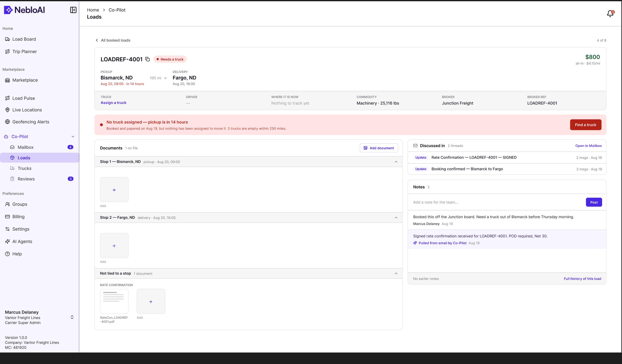This screenshot has height=364, width=622.
Task: Add a document to Stop 1 Bismarck
Action: pyautogui.click(x=114, y=190)
